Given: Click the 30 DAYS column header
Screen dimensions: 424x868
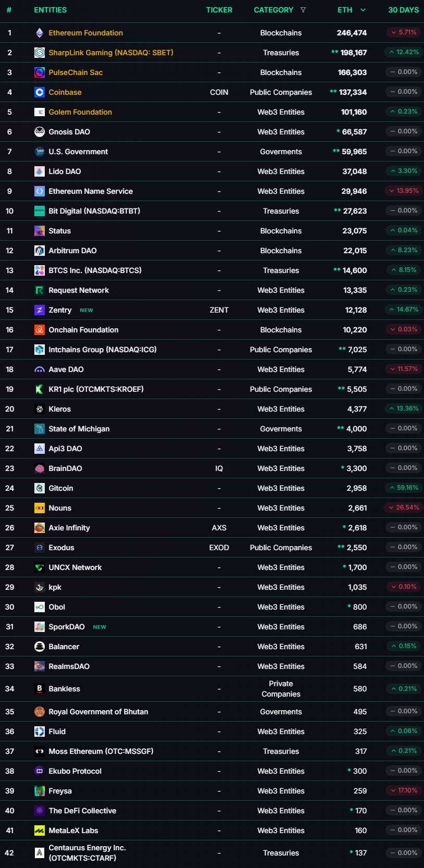Looking at the screenshot, I should (404, 10).
